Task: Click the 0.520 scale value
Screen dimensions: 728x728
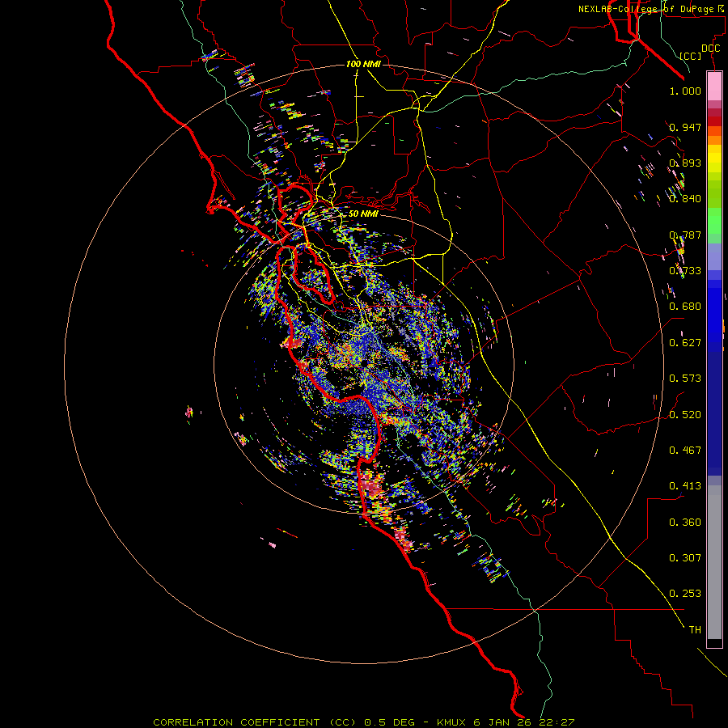Action: [x=685, y=415]
